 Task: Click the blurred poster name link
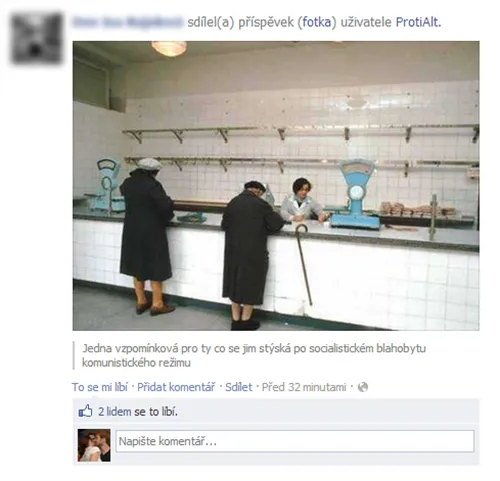tap(128, 22)
